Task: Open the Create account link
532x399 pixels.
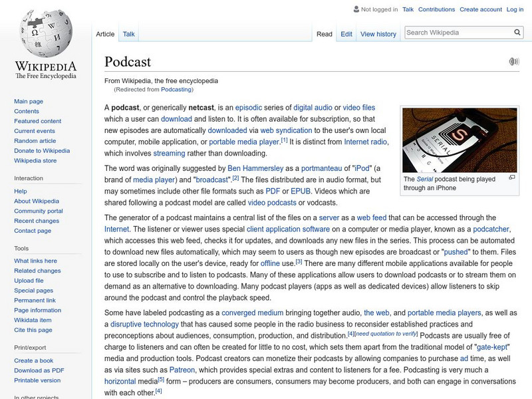Action: click(x=480, y=9)
